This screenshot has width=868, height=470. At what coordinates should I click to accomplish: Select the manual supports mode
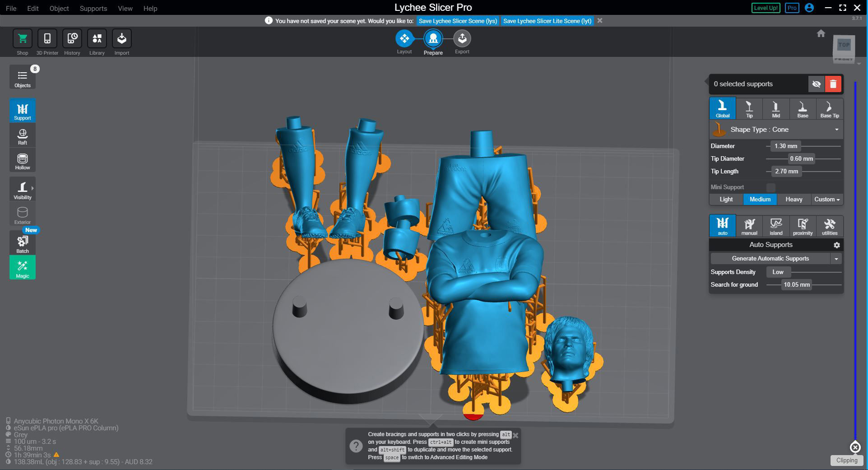[749, 226]
